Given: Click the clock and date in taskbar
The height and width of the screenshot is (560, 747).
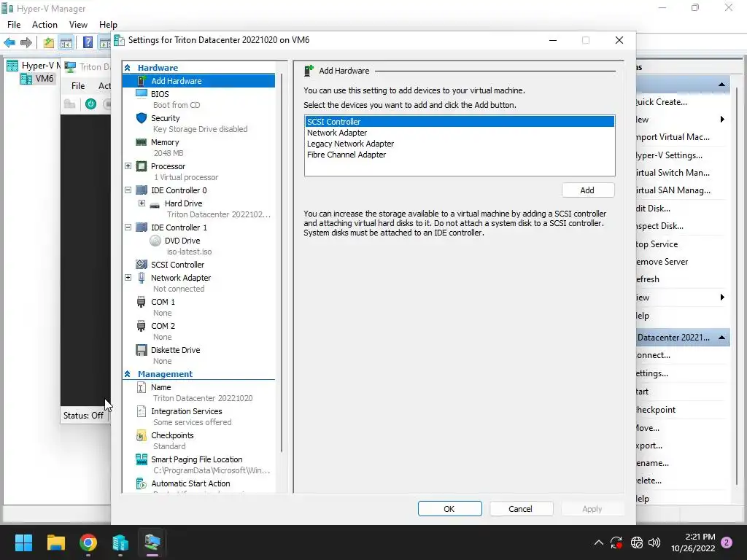Looking at the screenshot, I should coord(693,542).
